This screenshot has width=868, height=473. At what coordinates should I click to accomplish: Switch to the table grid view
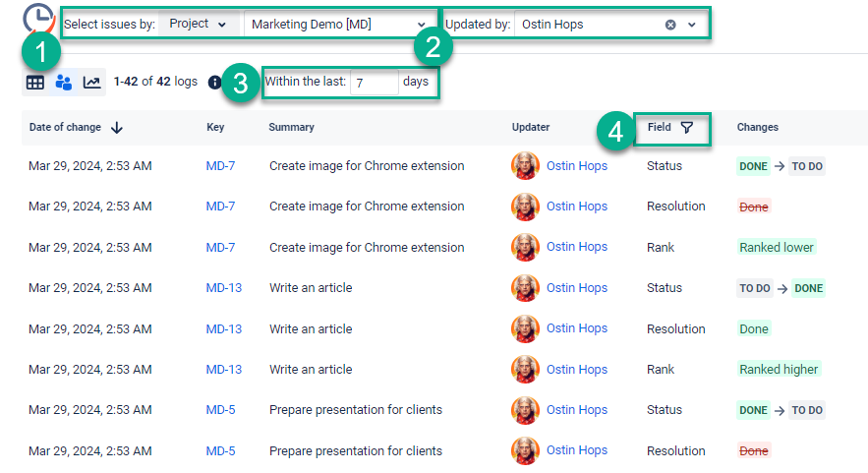tap(35, 83)
